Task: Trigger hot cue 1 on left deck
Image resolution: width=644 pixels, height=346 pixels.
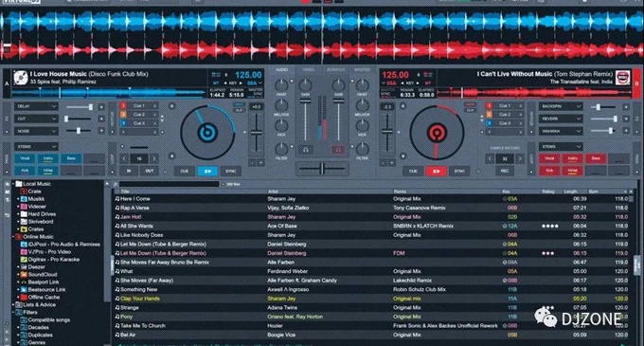Action: click(138, 105)
